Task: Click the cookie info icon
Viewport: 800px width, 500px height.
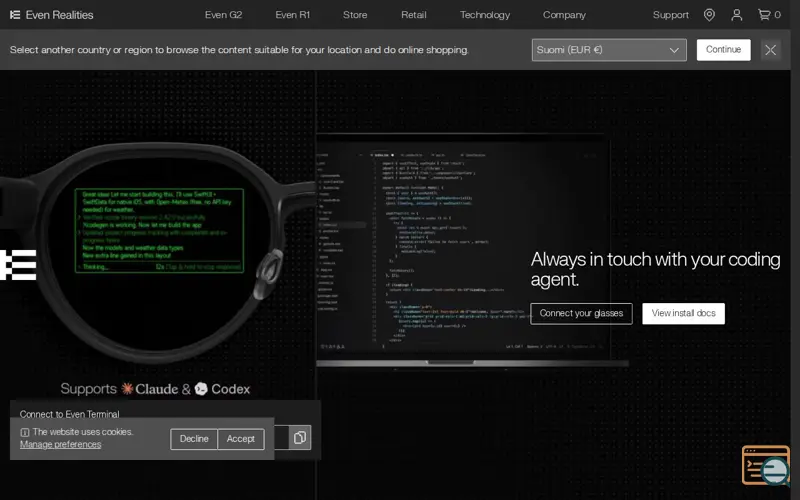Action: click(24, 432)
